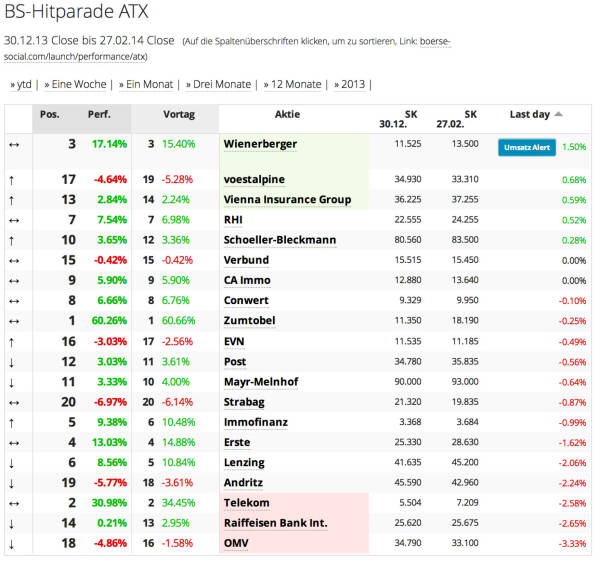Sort table by Pos. column header
The width and height of the screenshot is (600, 567).
(x=50, y=114)
